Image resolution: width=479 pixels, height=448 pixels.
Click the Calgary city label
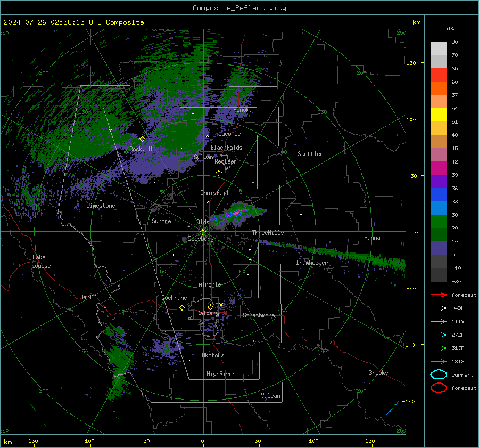click(208, 313)
